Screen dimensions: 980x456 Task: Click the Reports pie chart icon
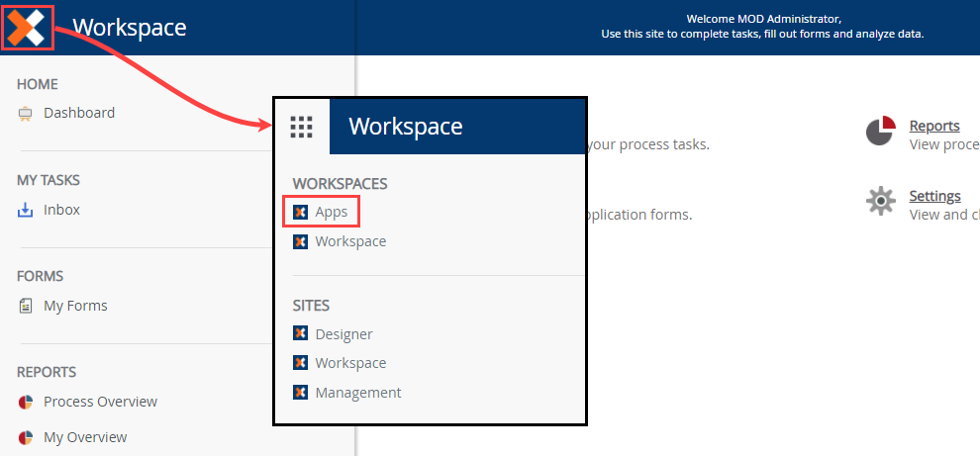[880, 132]
